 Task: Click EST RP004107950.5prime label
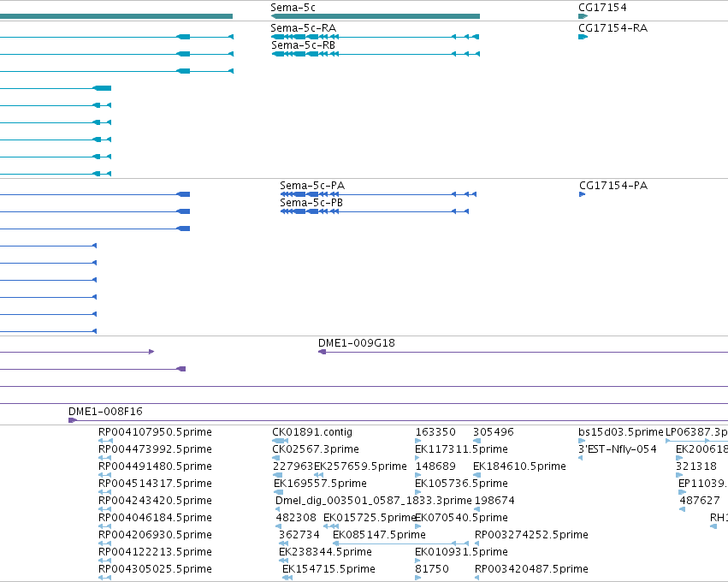(155, 432)
